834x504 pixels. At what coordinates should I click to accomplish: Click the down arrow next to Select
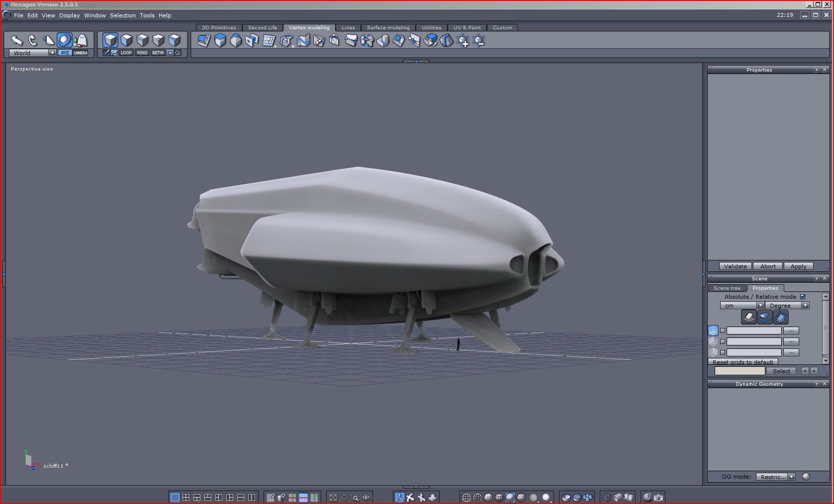805,371
